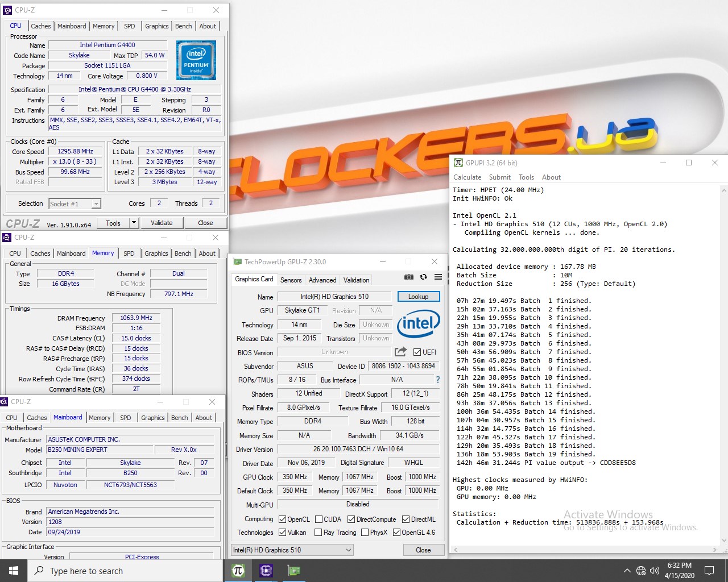
Task: Toggle the DirectCompute checkbox
Action: click(x=351, y=519)
